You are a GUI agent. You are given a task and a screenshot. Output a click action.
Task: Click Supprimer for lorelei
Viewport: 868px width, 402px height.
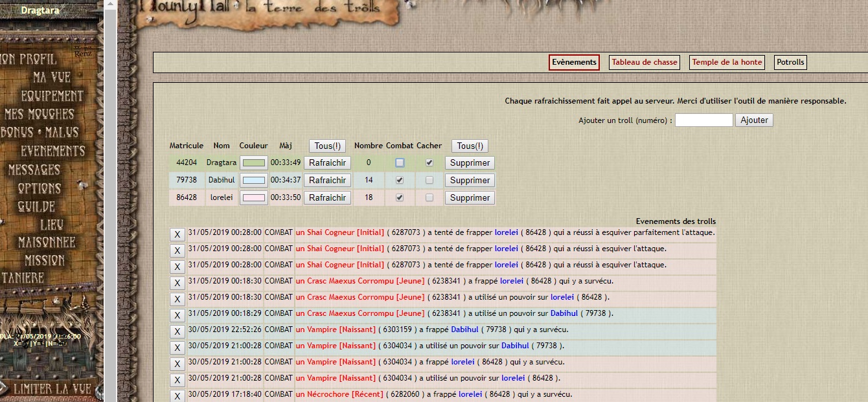(470, 197)
